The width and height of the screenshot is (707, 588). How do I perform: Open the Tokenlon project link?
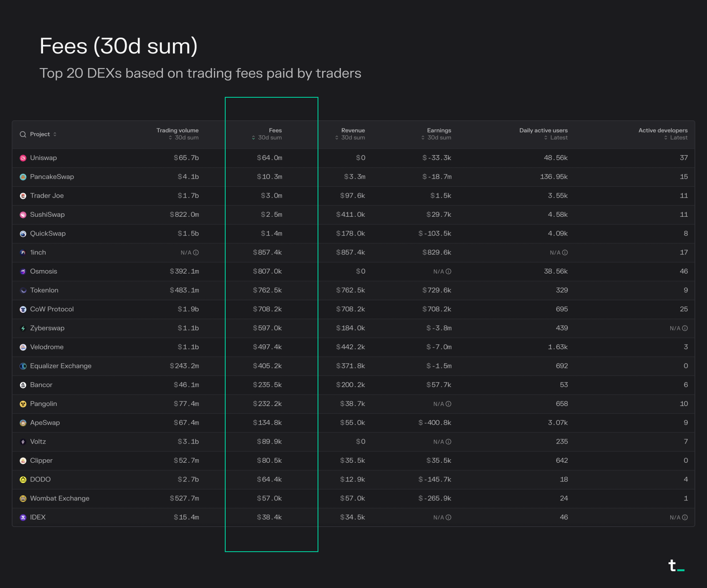tap(44, 291)
